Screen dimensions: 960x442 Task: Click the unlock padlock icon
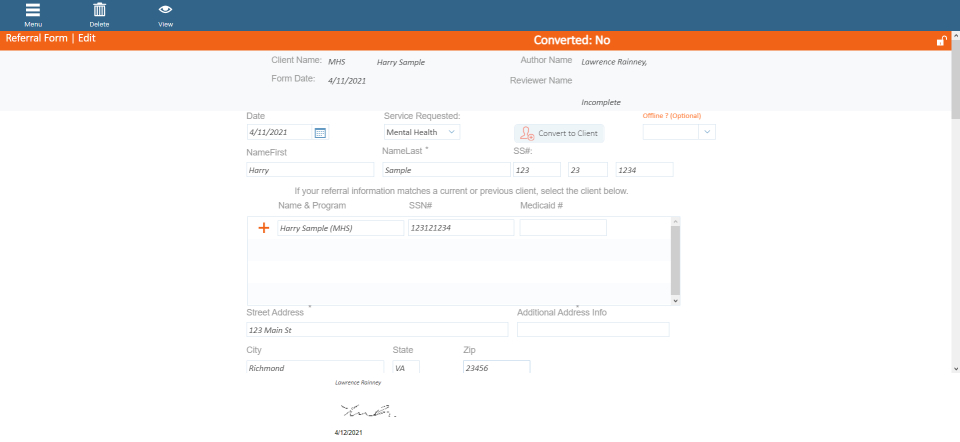941,41
